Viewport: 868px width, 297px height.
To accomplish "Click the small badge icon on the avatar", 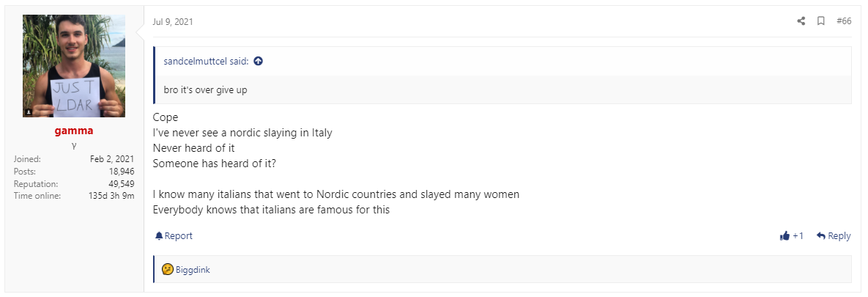I will click(x=29, y=111).
